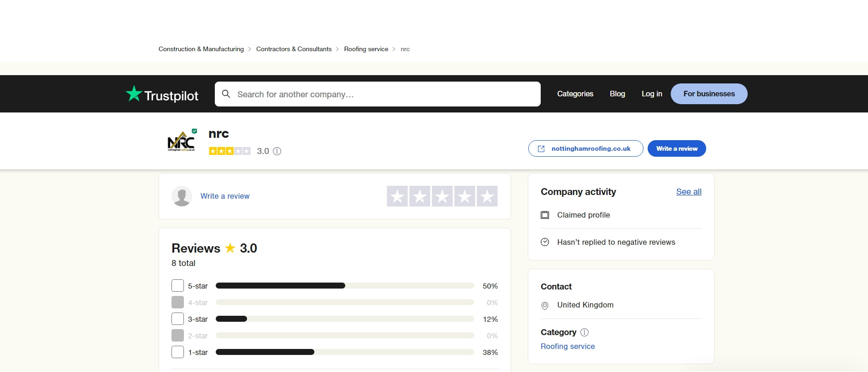This screenshot has height=372, width=868.
Task: Click Write a review link beside avatar
Action: tap(225, 196)
